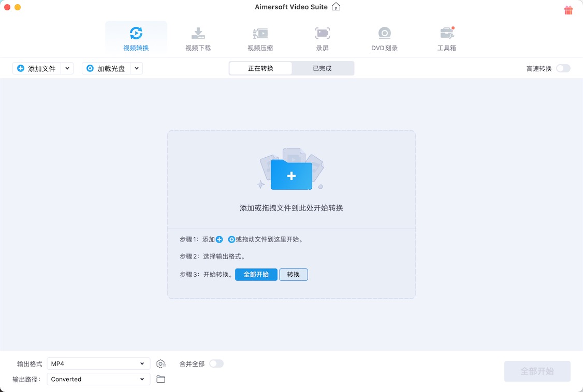
Task: Open the 工具箱 toolbox tab
Action: point(446,38)
